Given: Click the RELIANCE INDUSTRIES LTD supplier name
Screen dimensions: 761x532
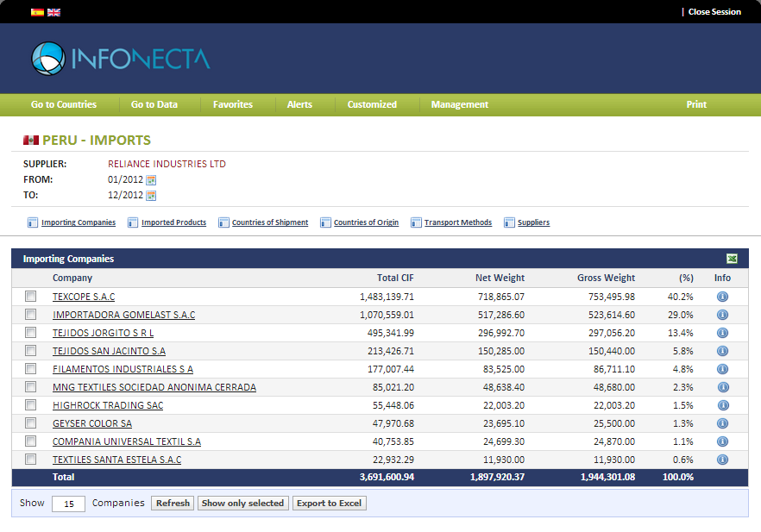Looking at the screenshot, I should coord(167,164).
